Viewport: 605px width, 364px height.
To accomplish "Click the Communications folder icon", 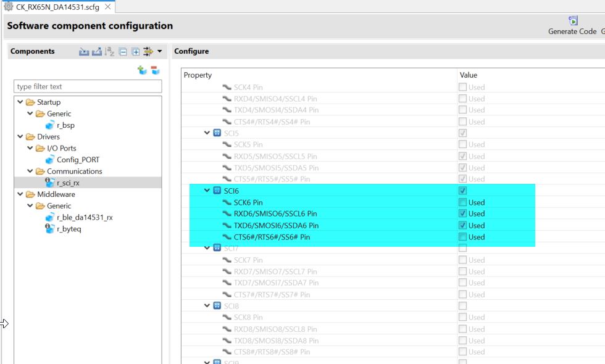I will coord(40,172).
